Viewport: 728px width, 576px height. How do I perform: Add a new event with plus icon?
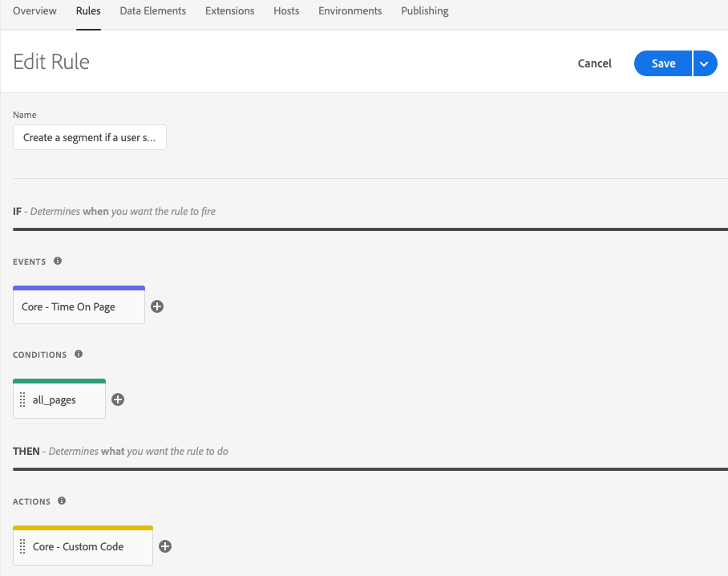157,306
